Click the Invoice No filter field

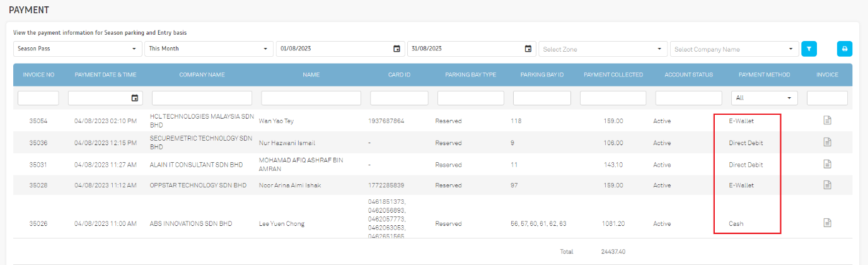(38, 98)
